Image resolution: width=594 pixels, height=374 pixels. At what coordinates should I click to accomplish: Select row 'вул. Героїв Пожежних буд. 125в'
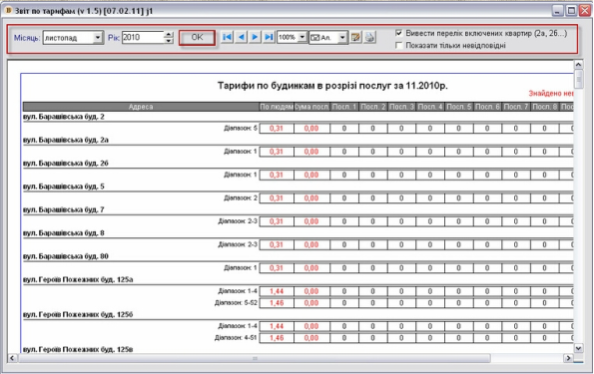click(78, 349)
